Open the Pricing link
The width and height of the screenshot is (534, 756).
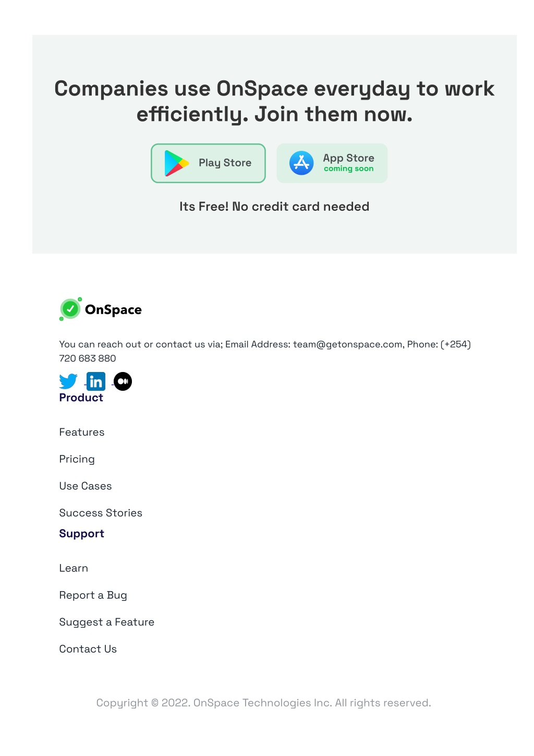[77, 460]
